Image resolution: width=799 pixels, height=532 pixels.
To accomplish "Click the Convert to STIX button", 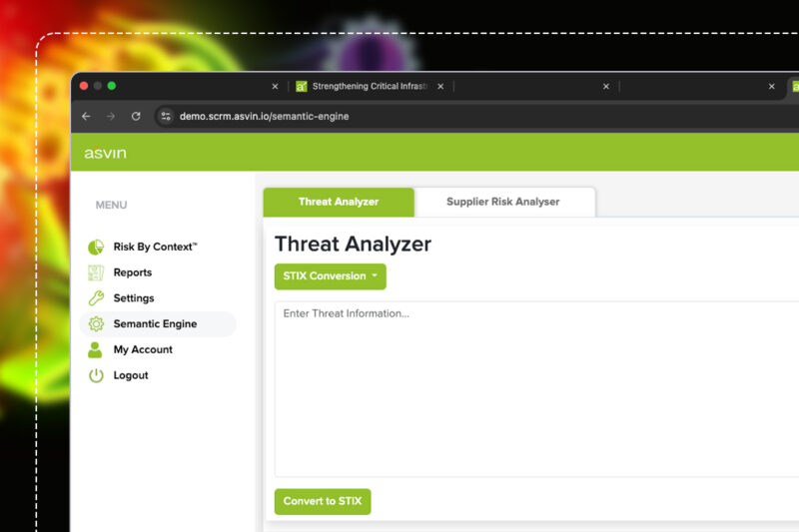I will pyautogui.click(x=323, y=501).
